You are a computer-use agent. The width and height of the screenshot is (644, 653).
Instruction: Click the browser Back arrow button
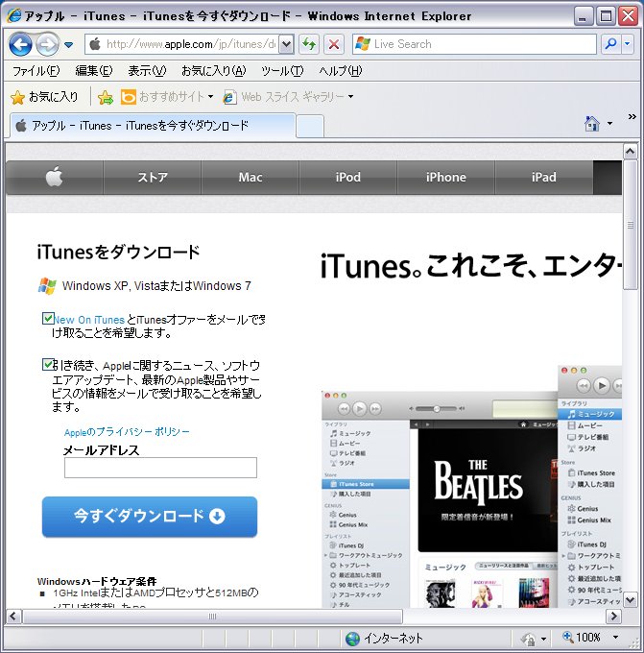pos(20,44)
